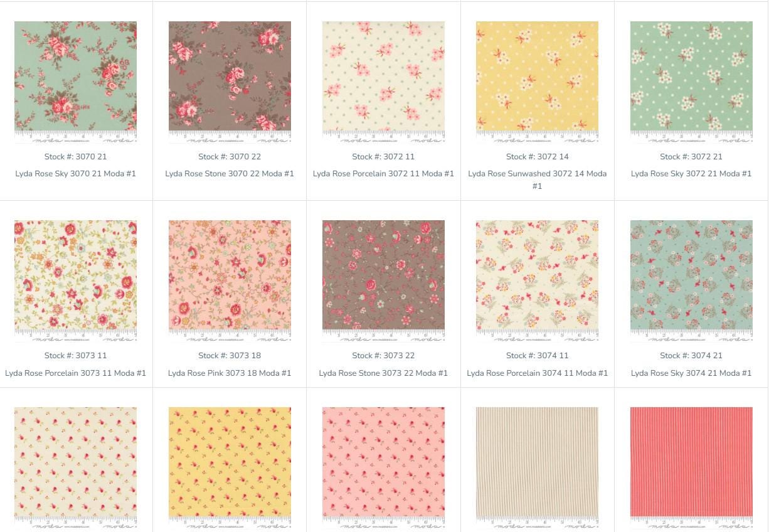The image size is (769, 532).
Task: Open the Lyda Rose Stone 3073 22 fabric image
Action: 383,281
